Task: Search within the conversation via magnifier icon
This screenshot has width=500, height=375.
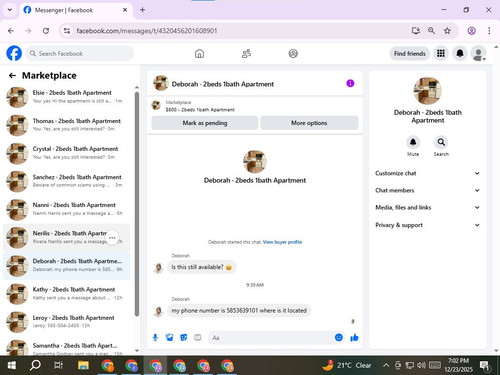Action: point(441,142)
